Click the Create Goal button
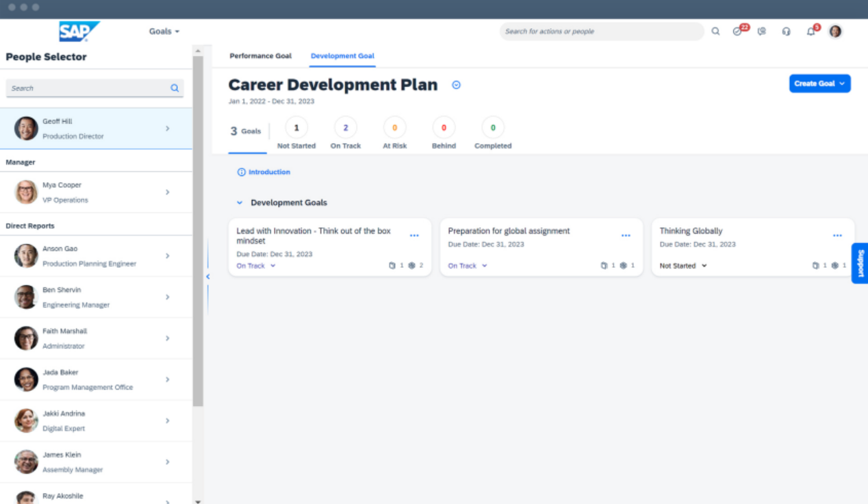This screenshot has height=504, width=868. coord(819,82)
